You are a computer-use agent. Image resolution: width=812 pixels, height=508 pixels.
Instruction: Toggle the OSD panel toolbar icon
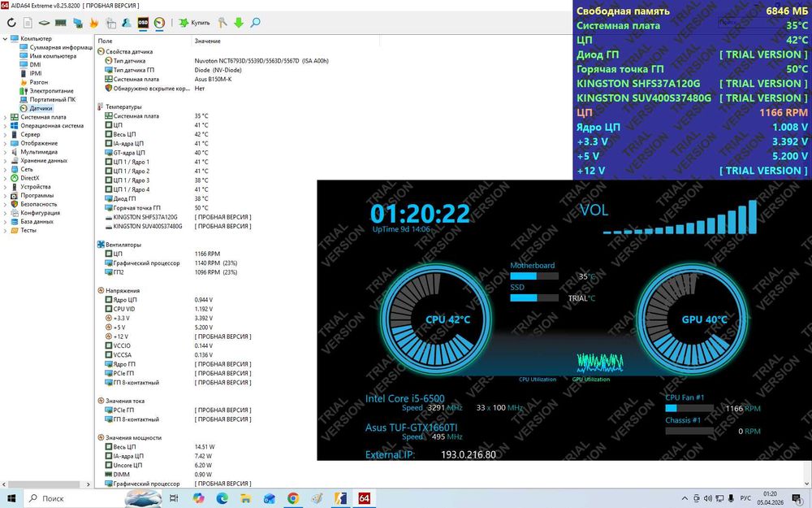143,23
